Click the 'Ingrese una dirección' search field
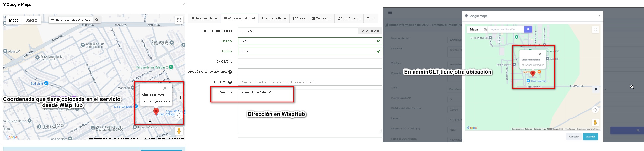 tap(506, 29)
